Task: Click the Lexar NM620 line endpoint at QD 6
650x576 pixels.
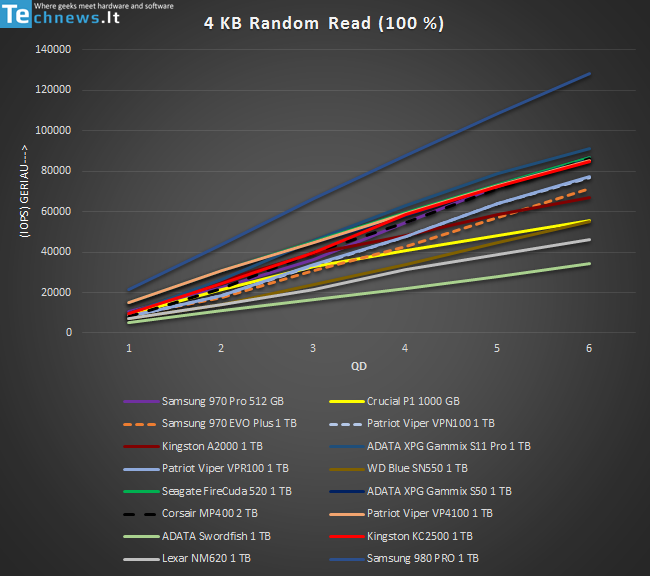Action: 589,240
